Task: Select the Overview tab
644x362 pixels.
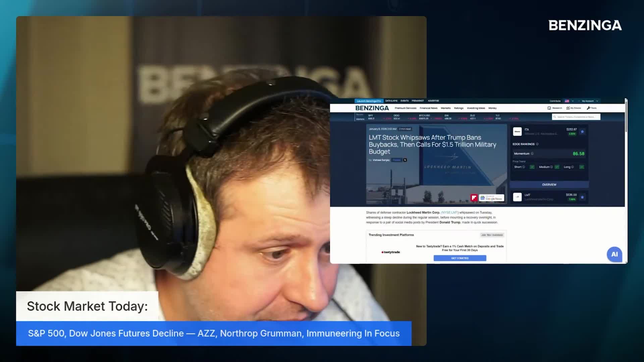Action: 549,185
